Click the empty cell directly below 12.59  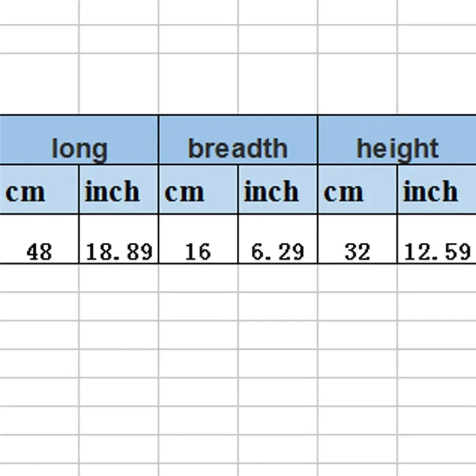pyautogui.click(x=437, y=278)
